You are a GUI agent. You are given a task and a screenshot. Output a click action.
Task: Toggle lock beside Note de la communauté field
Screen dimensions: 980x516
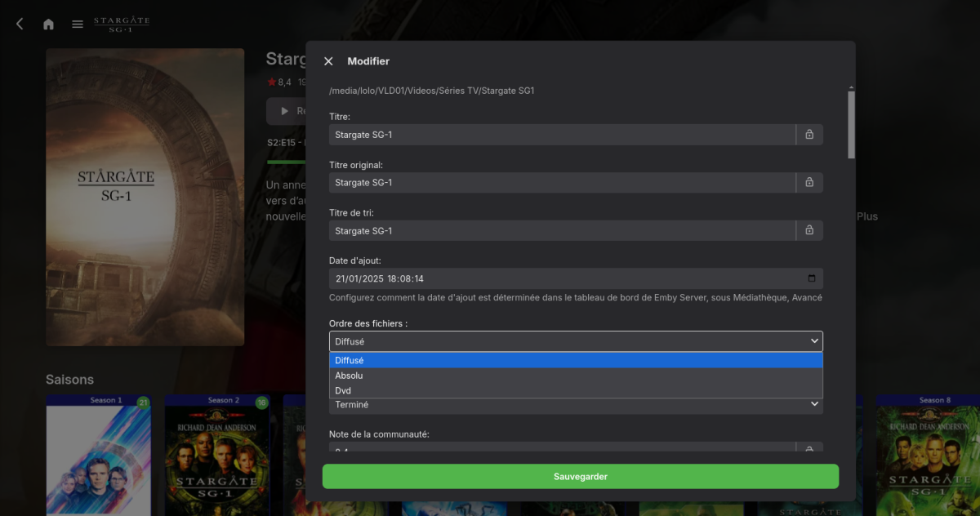[x=809, y=448]
